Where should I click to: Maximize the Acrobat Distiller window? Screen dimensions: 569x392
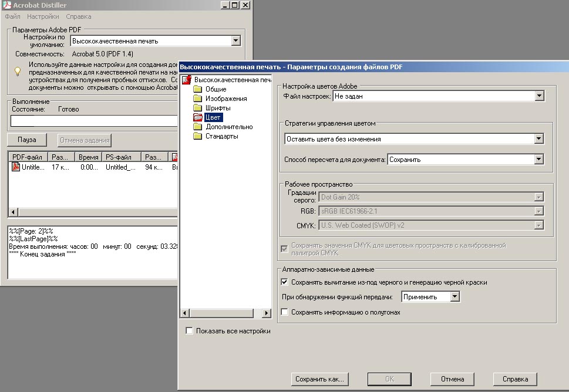point(235,5)
